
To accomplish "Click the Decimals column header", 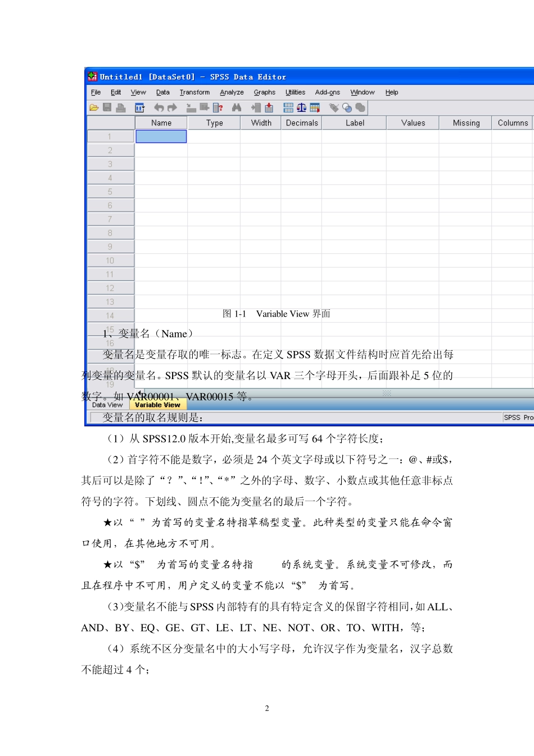I will pos(302,123).
